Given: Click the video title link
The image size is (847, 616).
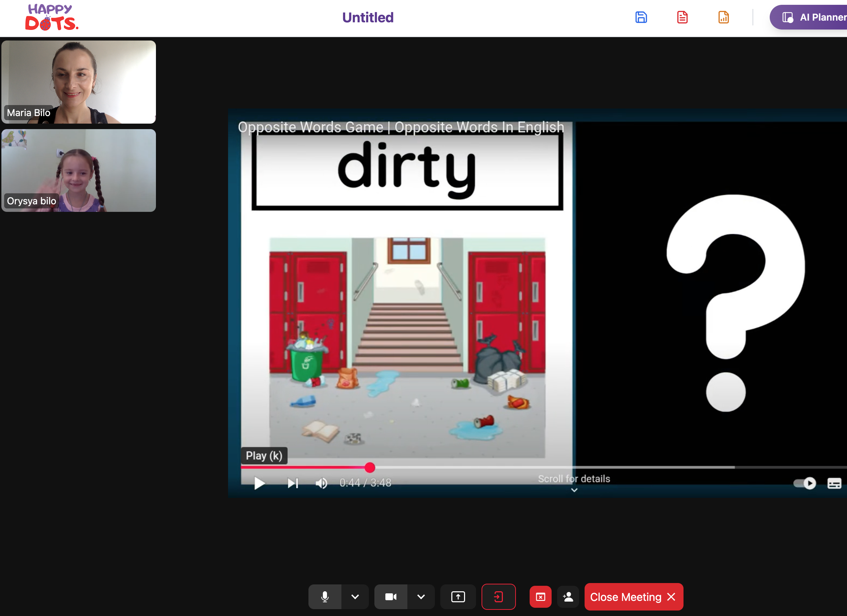Looking at the screenshot, I should (x=401, y=127).
